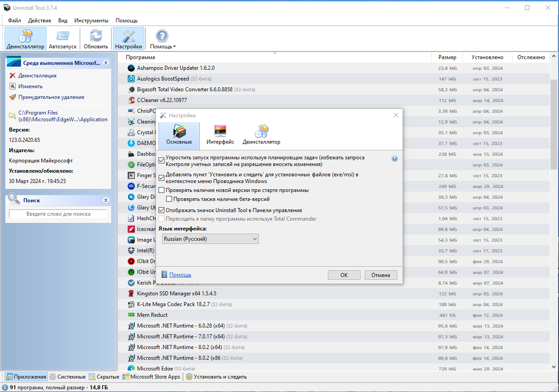Click the blue help question mark icon
The image size is (559, 392).
[x=395, y=158]
